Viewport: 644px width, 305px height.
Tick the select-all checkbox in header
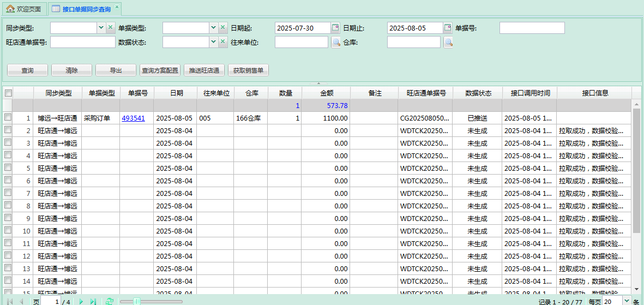tap(8, 93)
